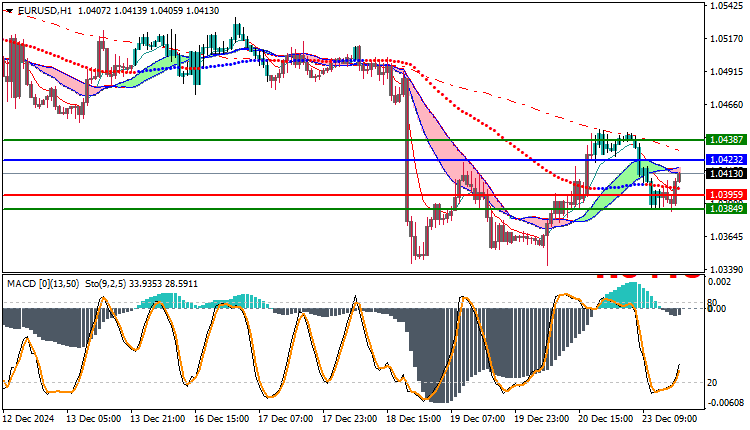Click the 23 Dec 09:00 time label
Image resolution: width=750 pixels, height=430 pixels.
pos(670,419)
